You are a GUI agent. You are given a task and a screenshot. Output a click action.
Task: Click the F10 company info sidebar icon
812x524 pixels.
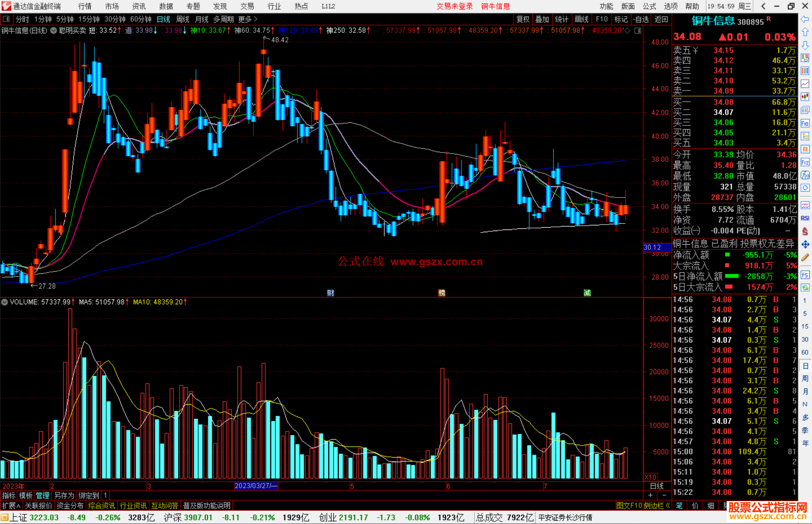click(805, 123)
